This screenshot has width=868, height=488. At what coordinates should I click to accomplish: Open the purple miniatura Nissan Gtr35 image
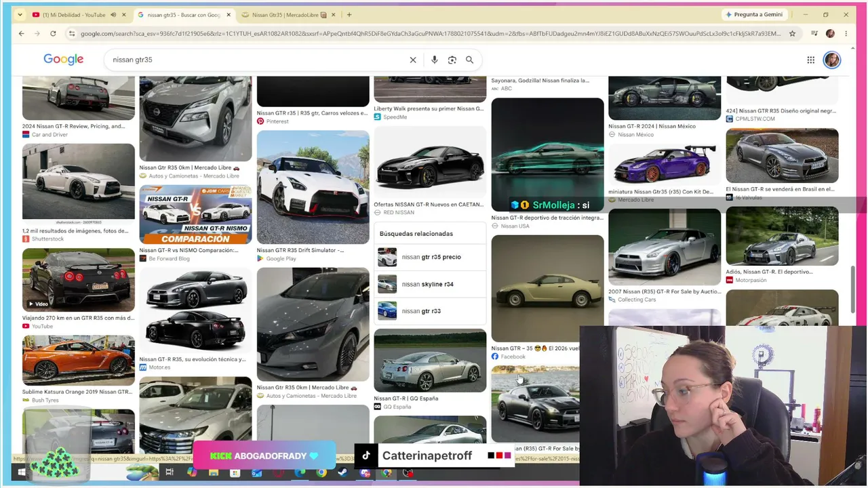tap(665, 164)
